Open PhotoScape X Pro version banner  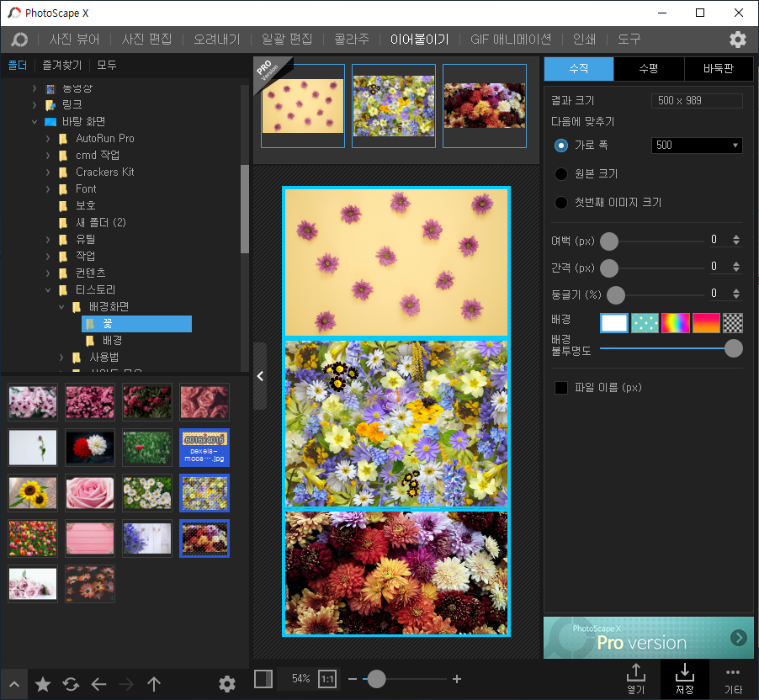tap(648, 638)
